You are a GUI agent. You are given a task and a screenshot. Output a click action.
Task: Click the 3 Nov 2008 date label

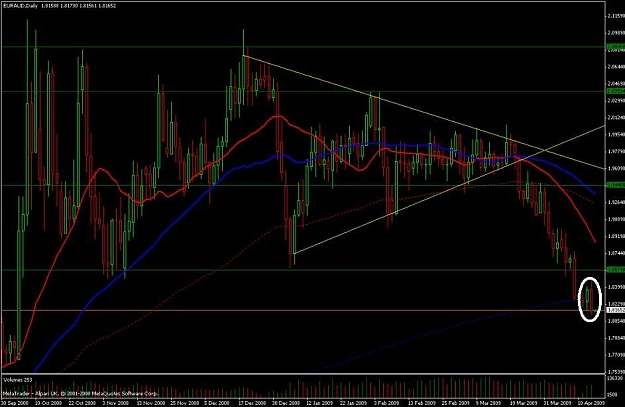114,403
